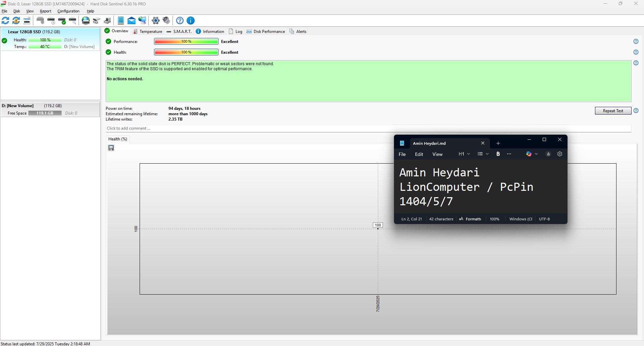Screen dimensions: 644x346
Task: Click the refresh with warning icon
Action: coord(16,20)
